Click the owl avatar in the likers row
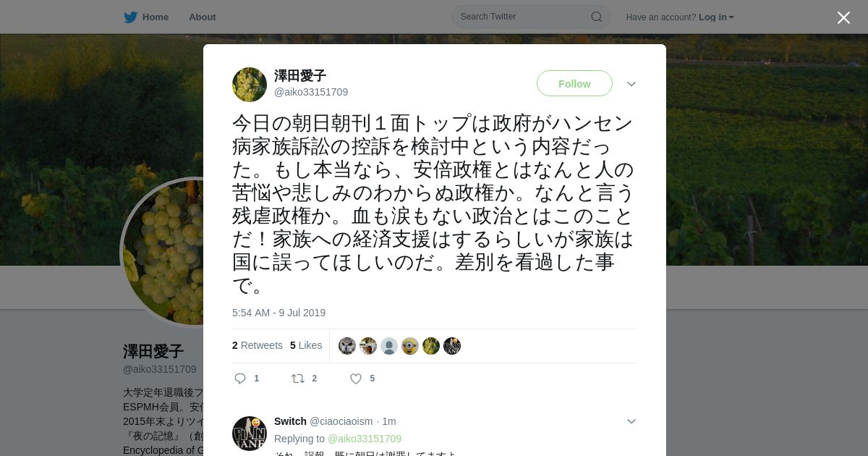This screenshot has width=868, height=456. click(x=347, y=346)
